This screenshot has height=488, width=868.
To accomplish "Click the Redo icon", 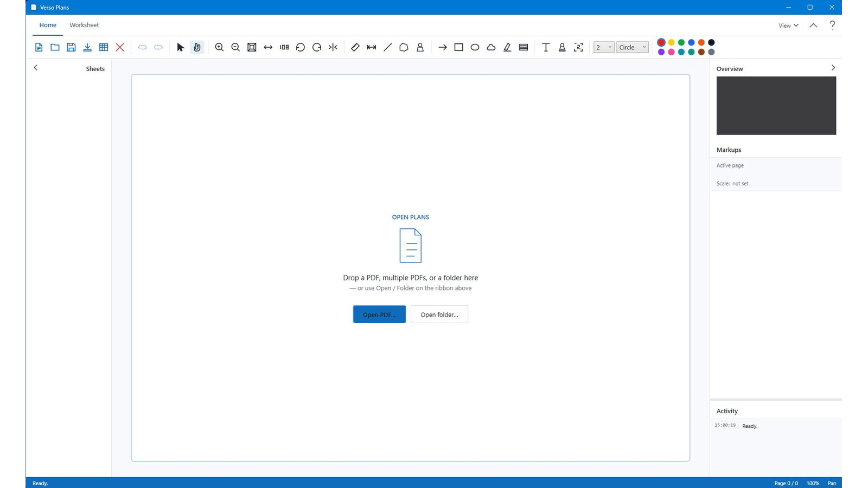I will pyautogui.click(x=158, y=47).
